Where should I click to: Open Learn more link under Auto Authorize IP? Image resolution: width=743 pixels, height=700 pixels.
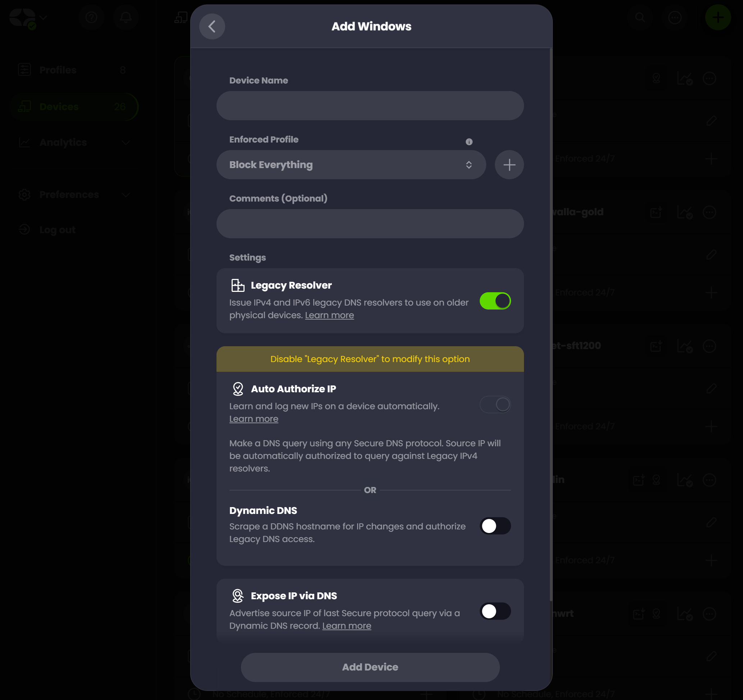coord(254,419)
